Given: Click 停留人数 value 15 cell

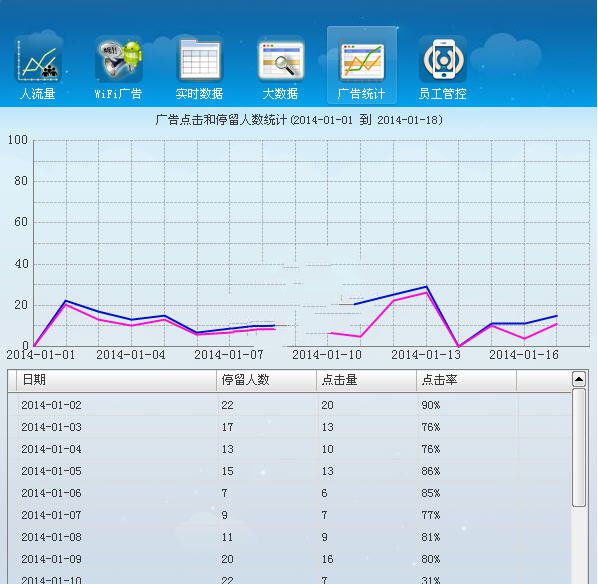Looking at the screenshot, I should click(228, 471).
